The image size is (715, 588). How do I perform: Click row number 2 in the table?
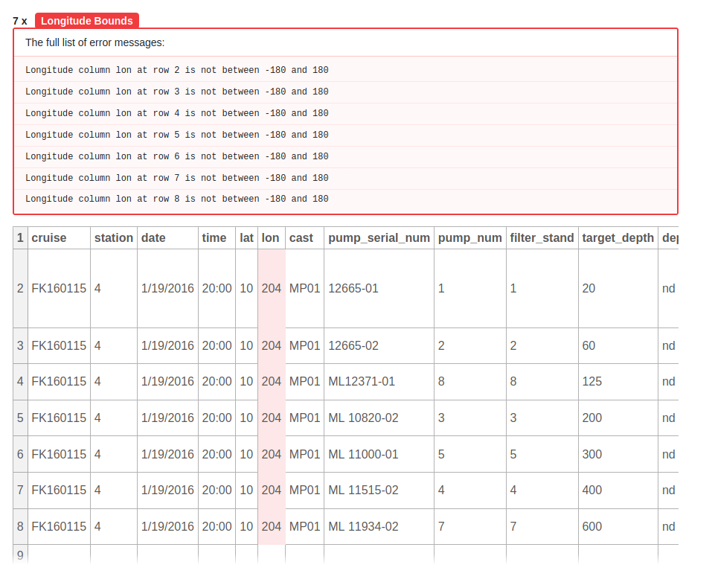pyautogui.click(x=21, y=288)
